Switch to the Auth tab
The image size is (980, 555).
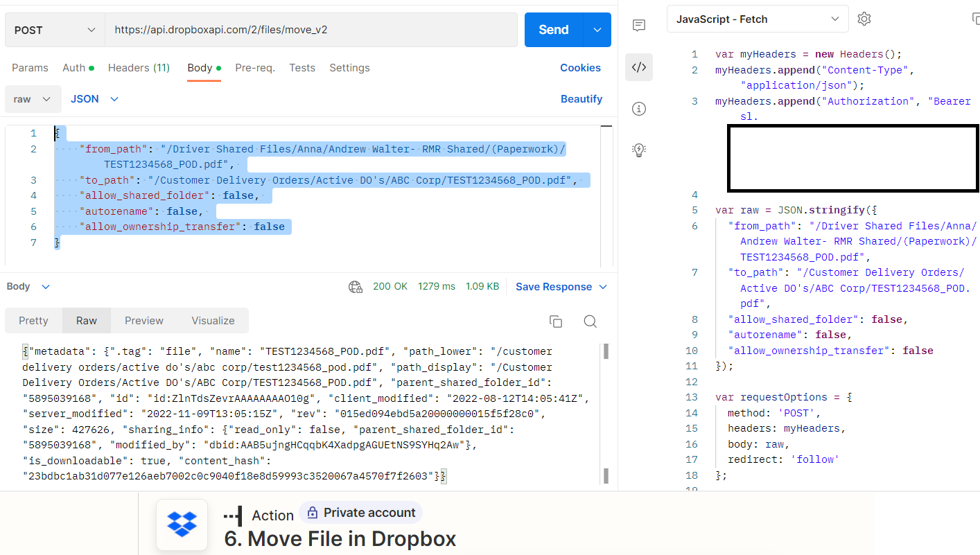click(x=78, y=68)
